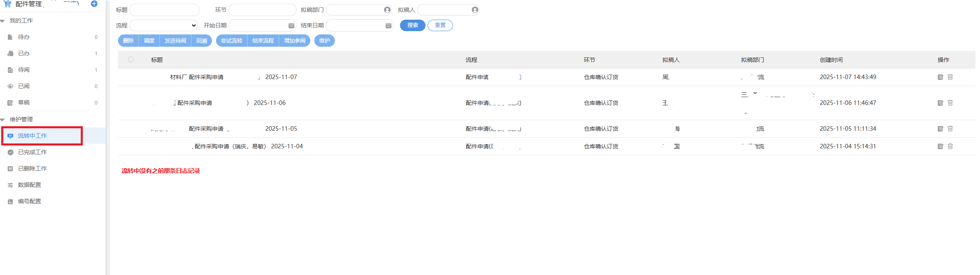Screen dimensions: 980x275
Task: Click the 已阅 label in sidebar
Action: (24, 86)
